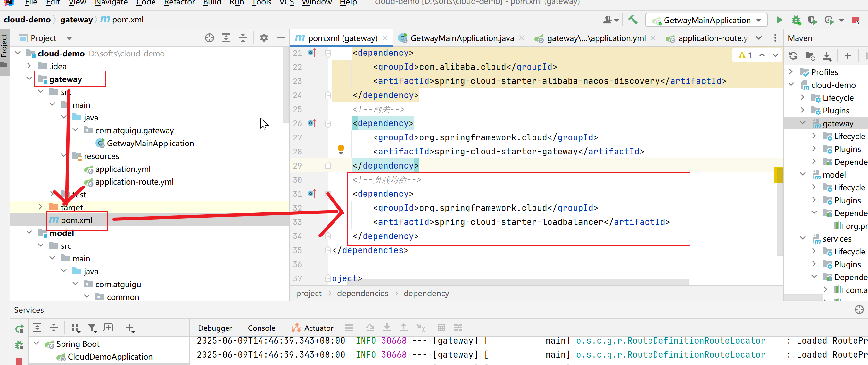Viewport: 868px width, 365px height.
Task: Open Services filter funnel icon
Action: pyautogui.click(x=92, y=328)
